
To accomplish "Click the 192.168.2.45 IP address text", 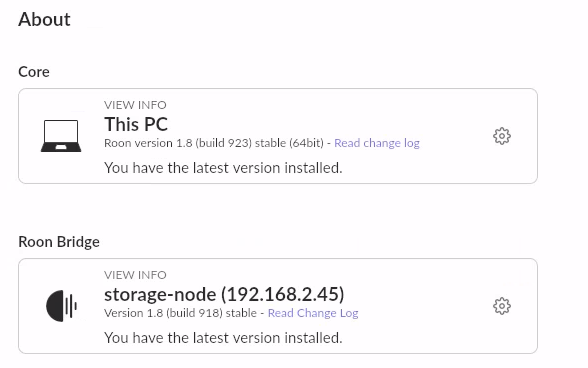I will click(x=283, y=294).
